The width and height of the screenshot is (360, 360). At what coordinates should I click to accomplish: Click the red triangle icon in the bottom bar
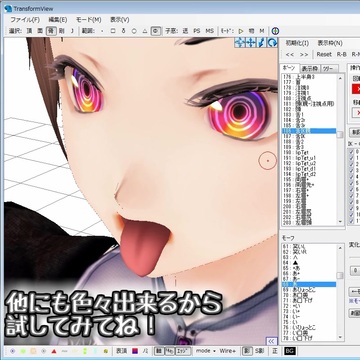coord(54,351)
